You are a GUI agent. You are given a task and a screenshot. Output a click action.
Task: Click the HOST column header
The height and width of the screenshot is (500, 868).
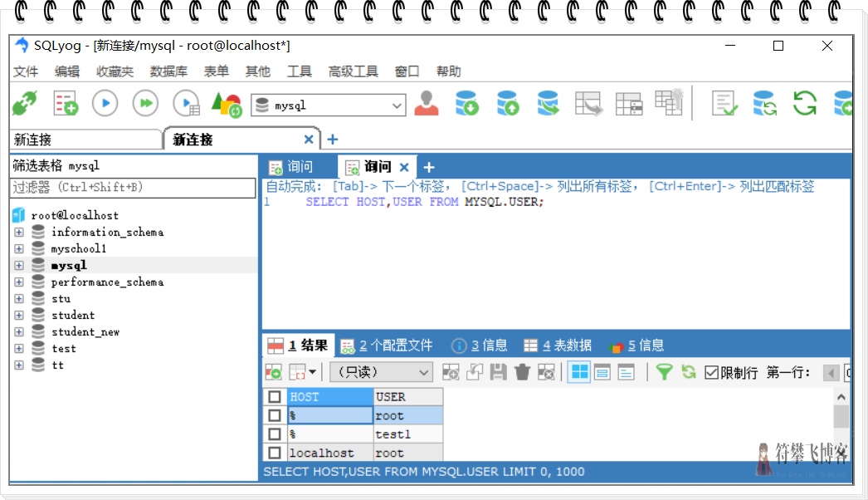pos(330,397)
